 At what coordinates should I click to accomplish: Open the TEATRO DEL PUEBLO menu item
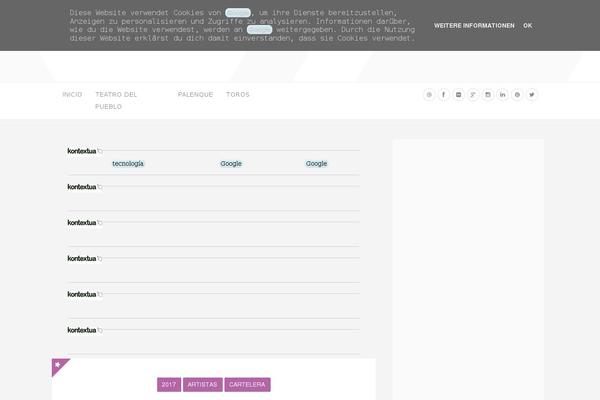[x=116, y=100]
